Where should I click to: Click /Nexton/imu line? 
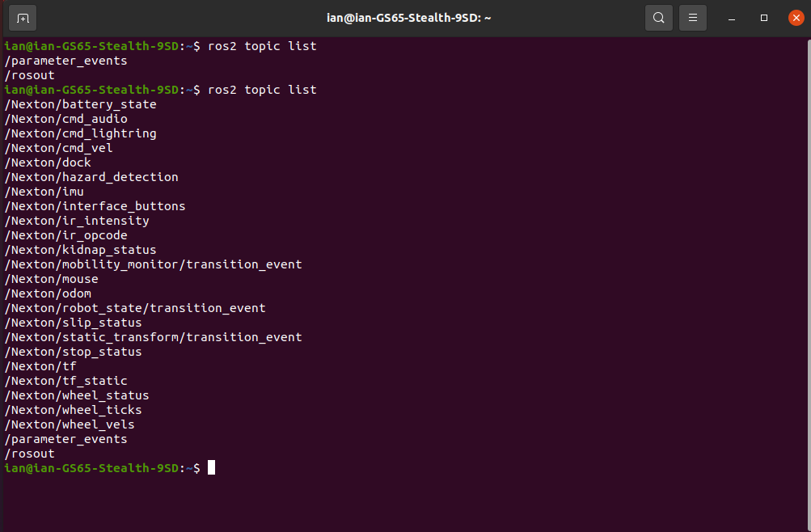click(x=44, y=192)
